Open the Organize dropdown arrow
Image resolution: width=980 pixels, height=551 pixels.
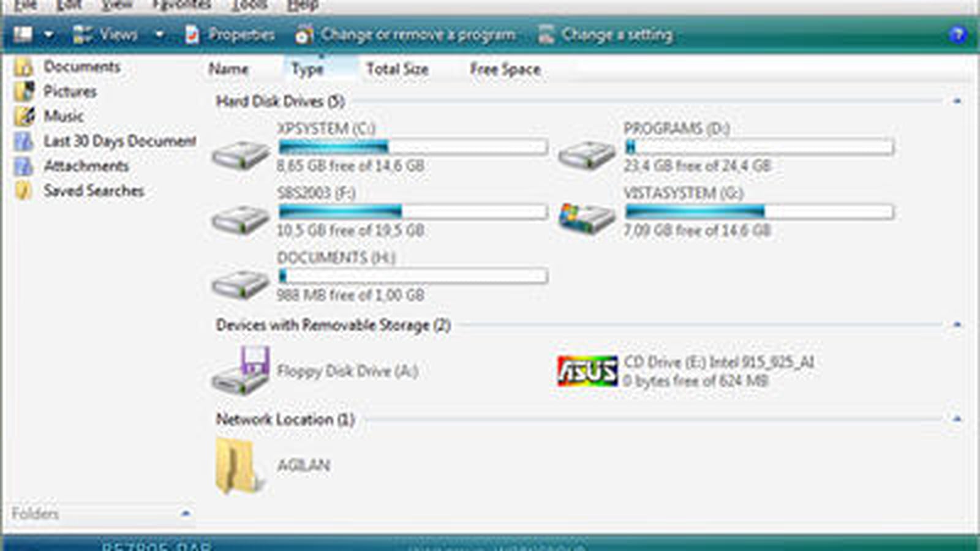coord(48,35)
